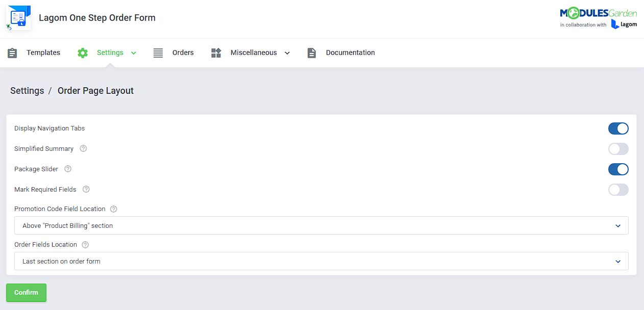Viewport: 644px width, 310px height.
Task: Click 'in collaboration with' text
Action: point(583,25)
